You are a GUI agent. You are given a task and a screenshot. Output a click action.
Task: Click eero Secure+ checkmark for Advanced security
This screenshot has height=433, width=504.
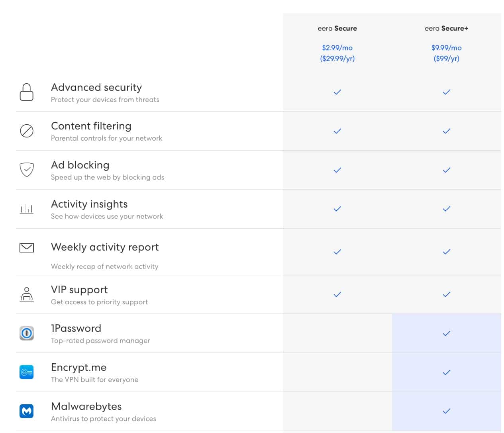click(x=447, y=92)
